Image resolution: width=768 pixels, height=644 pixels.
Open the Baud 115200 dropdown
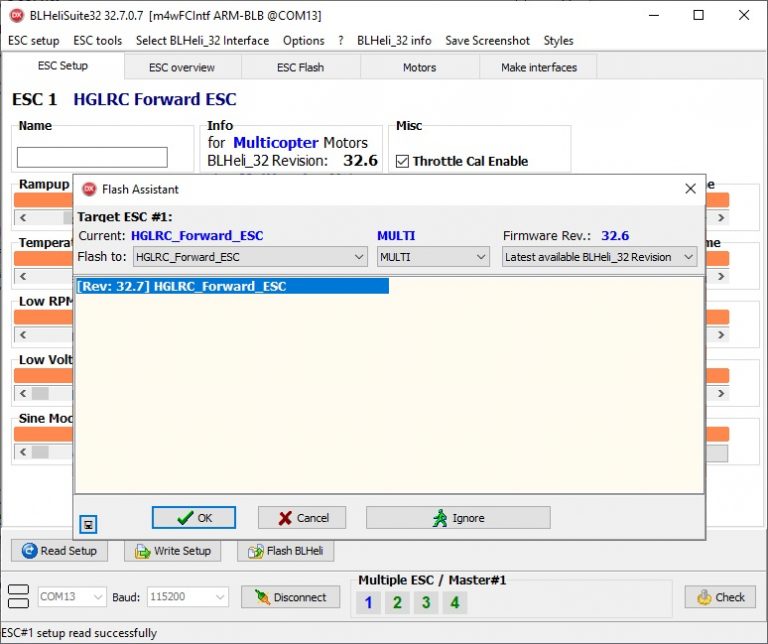[x=188, y=596]
